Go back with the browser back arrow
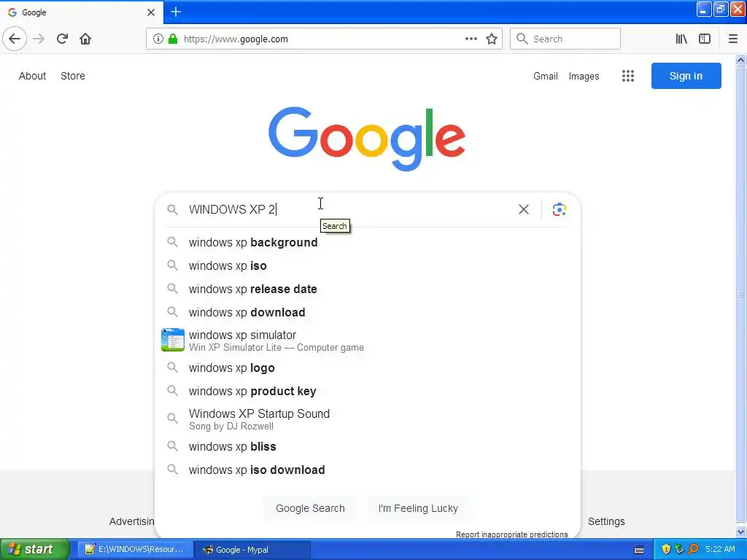 click(x=15, y=39)
